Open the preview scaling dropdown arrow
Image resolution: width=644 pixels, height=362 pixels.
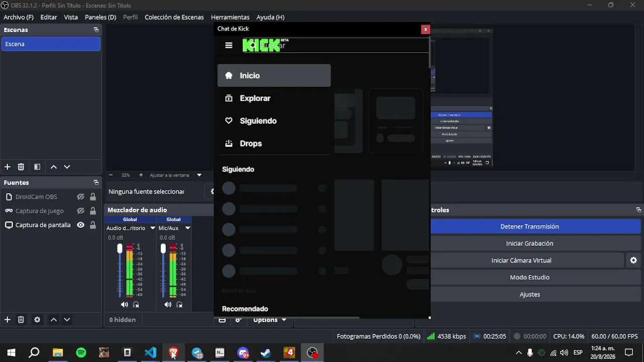point(199,175)
